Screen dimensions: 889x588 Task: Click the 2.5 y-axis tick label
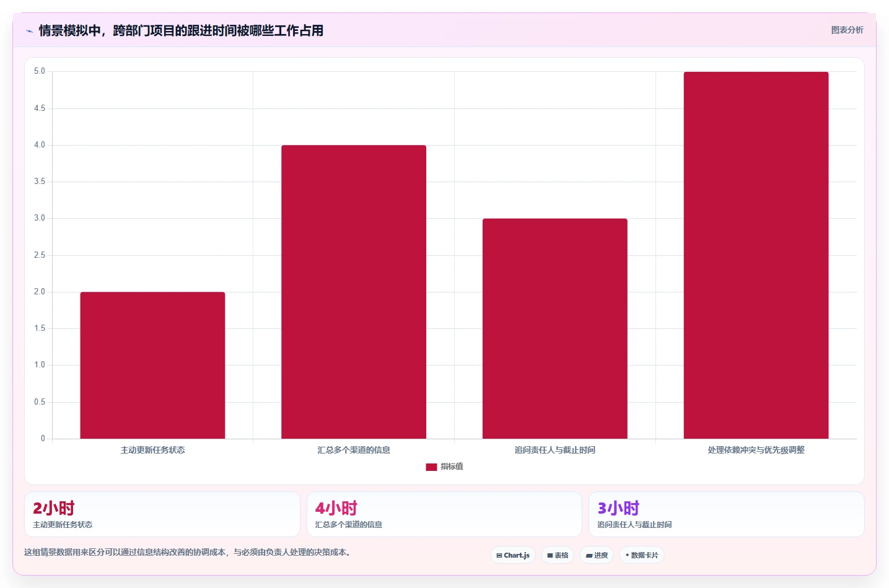(x=40, y=255)
